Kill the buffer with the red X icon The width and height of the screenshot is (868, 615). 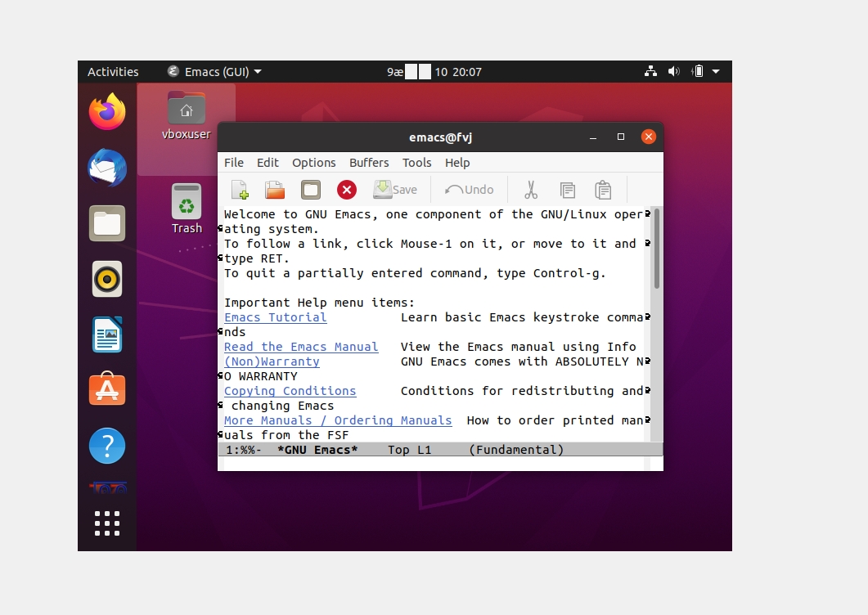347,190
